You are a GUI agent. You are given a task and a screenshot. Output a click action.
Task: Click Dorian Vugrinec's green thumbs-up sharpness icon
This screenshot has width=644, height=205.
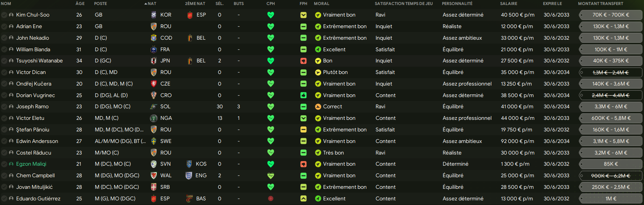303,95
